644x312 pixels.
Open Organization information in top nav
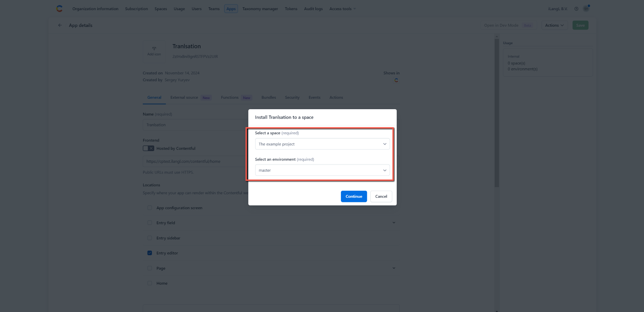[95, 9]
